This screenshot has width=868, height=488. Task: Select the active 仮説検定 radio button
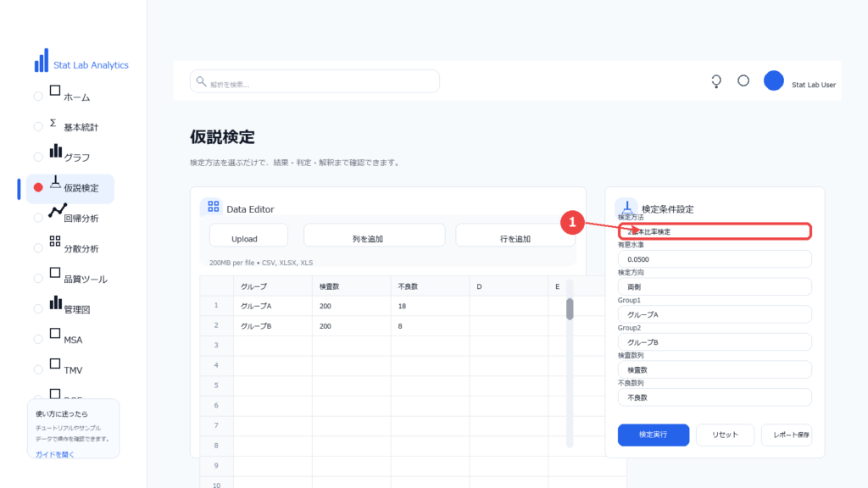coord(38,187)
